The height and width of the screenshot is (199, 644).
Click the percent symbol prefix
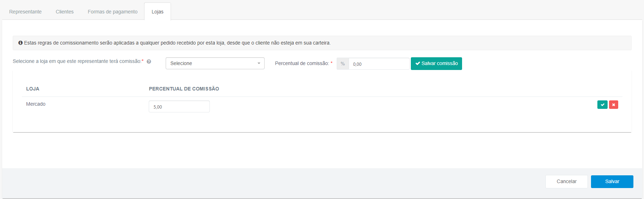tap(343, 64)
